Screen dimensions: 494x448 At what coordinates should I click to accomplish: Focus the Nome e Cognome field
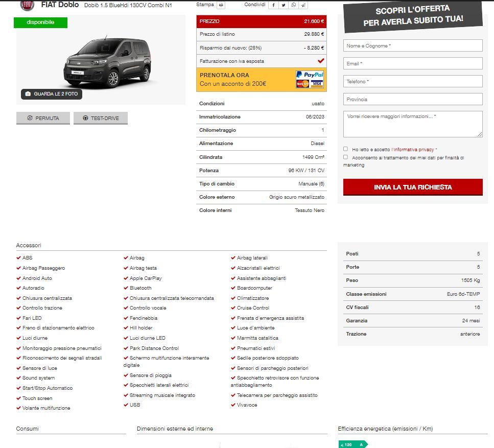(x=413, y=45)
